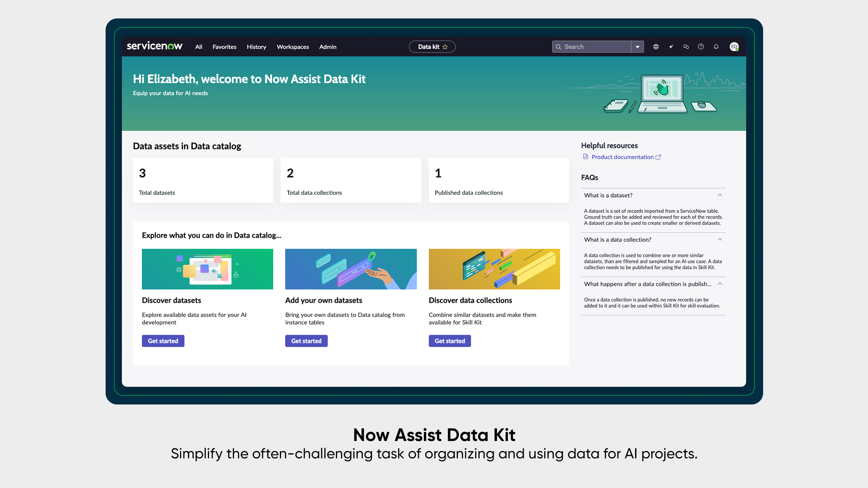Open the Published data collections card
The image size is (868, 488).
pyautogui.click(x=499, y=180)
